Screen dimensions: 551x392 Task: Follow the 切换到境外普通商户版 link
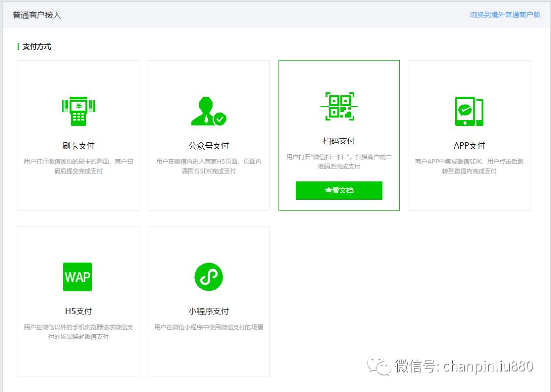(505, 15)
